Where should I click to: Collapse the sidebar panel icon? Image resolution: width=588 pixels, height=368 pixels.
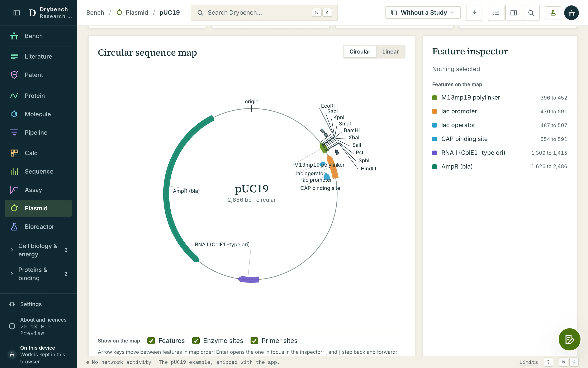coord(16,13)
